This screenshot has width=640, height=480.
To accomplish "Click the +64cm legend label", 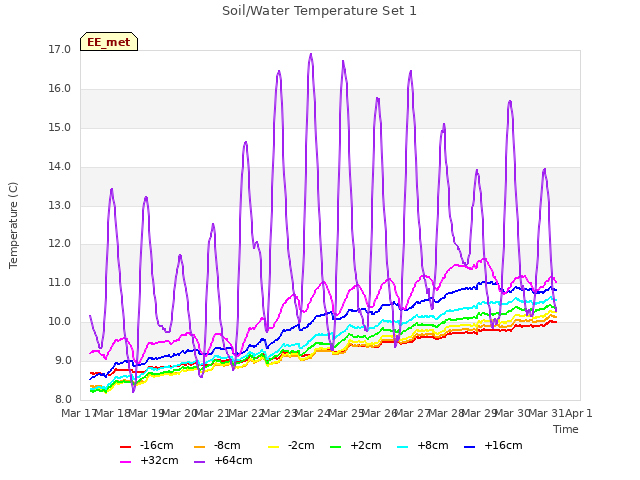I will click(233, 460).
